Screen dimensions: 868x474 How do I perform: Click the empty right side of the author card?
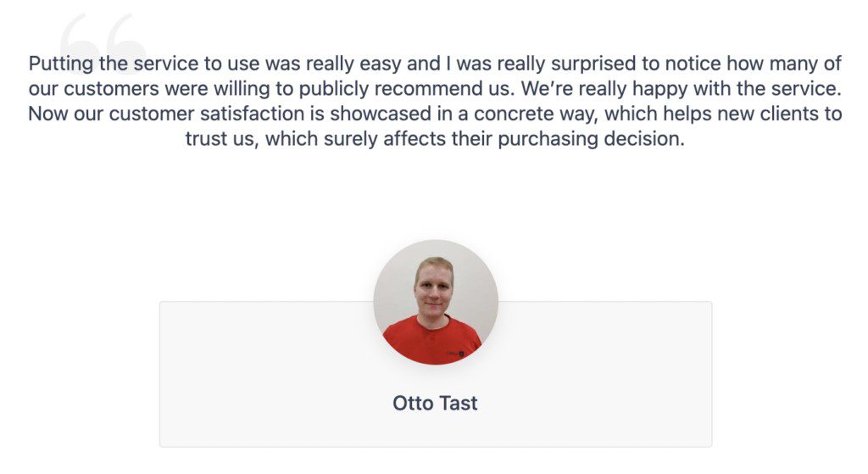605,374
